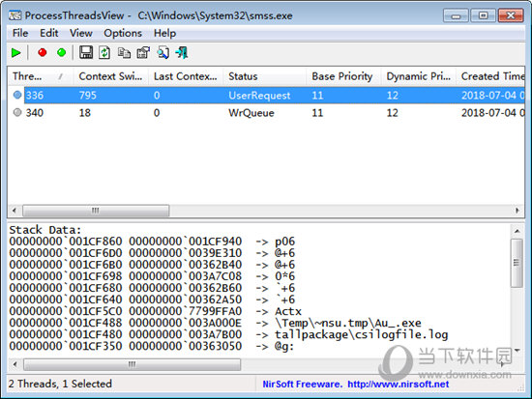This screenshot has width=532, height=399.
Task: Open the View menu
Action: (x=81, y=33)
